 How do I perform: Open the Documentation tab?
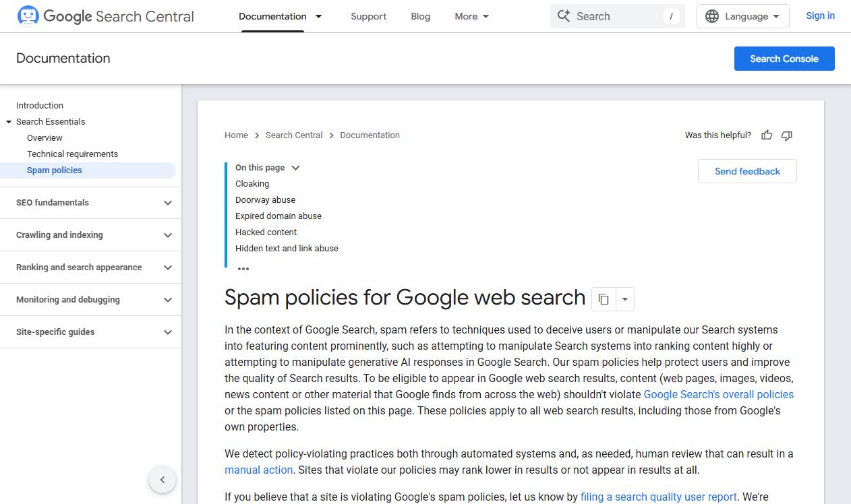pyautogui.click(x=272, y=16)
